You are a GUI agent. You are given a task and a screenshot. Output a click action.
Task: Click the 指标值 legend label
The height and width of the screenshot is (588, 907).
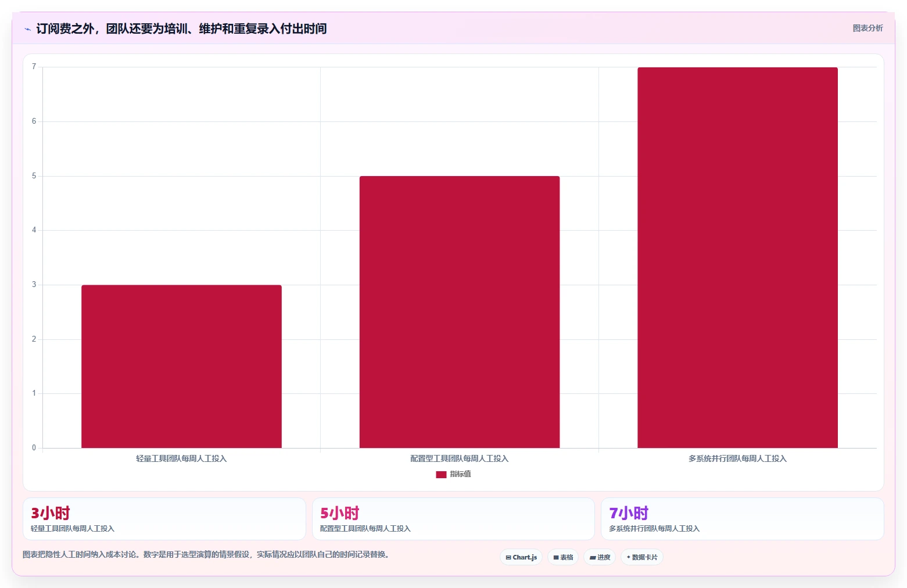coord(460,474)
